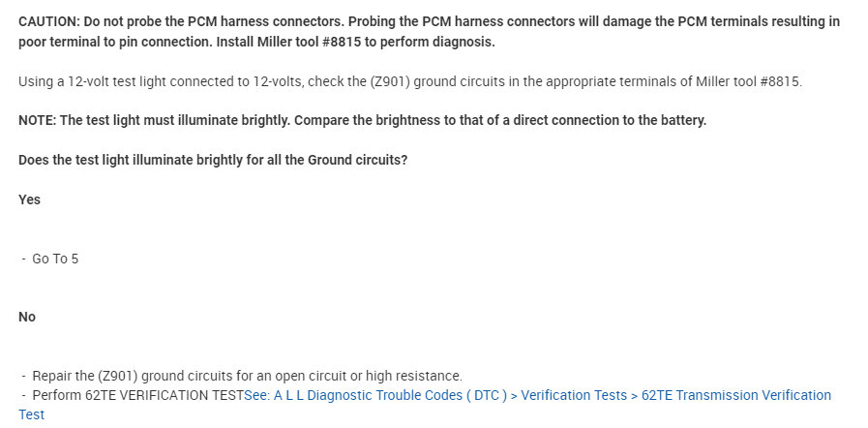Screen dimensions: 868x428
Task: Select the bold 'No' answer
Action: 27,317
